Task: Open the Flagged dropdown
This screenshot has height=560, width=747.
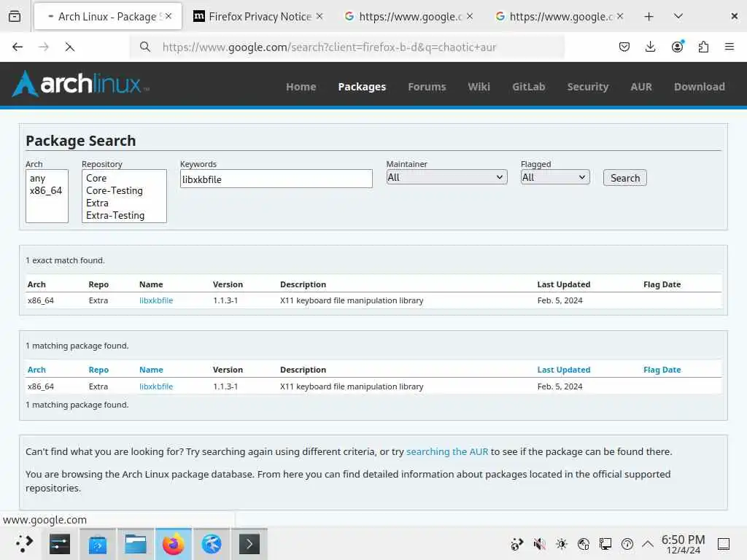Action: pyautogui.click(x=555, y=177)
